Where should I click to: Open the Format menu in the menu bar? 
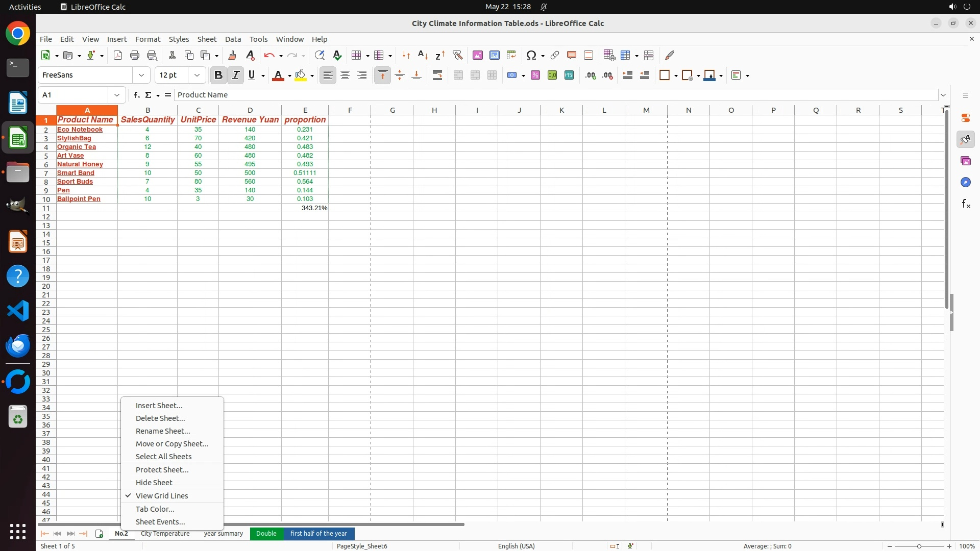148,39
